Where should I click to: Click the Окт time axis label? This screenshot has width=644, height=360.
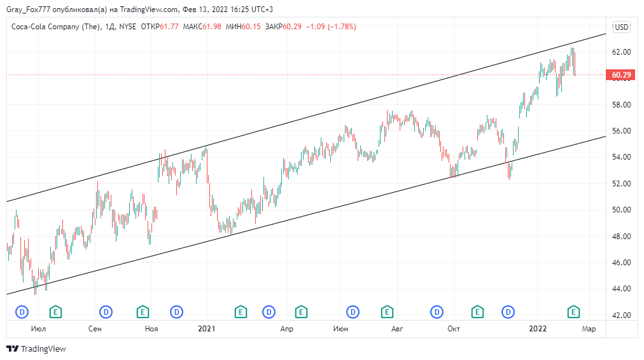point(454,329)
